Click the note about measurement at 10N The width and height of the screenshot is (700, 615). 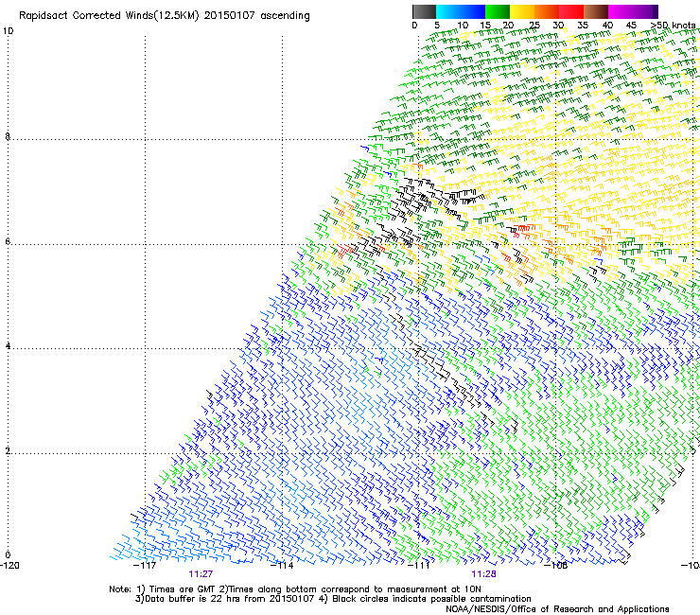350,589
